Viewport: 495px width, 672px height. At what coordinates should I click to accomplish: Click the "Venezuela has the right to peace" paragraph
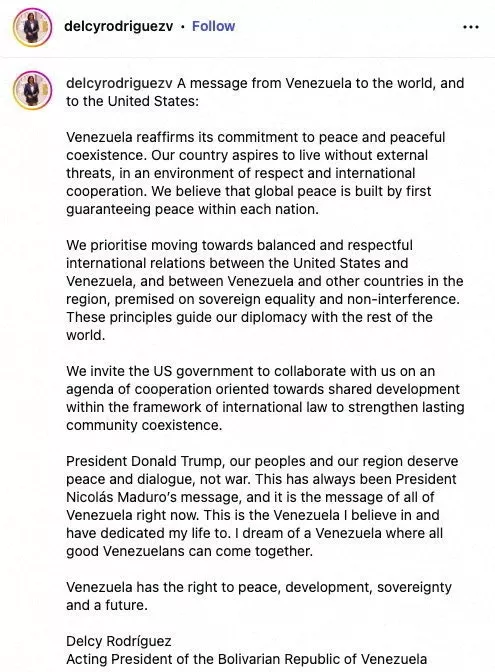pyautogui.click(x=259, y=596)
